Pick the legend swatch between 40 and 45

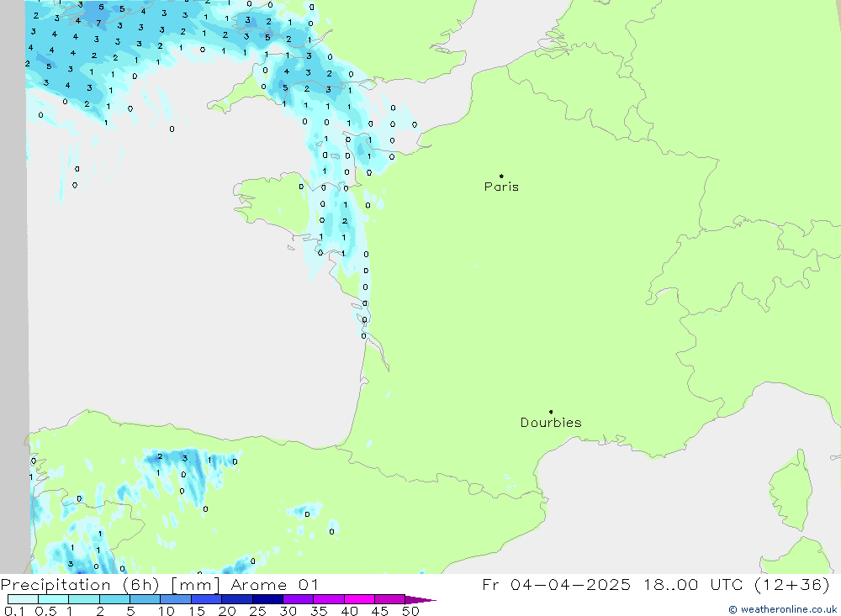(x=359, y=599)
